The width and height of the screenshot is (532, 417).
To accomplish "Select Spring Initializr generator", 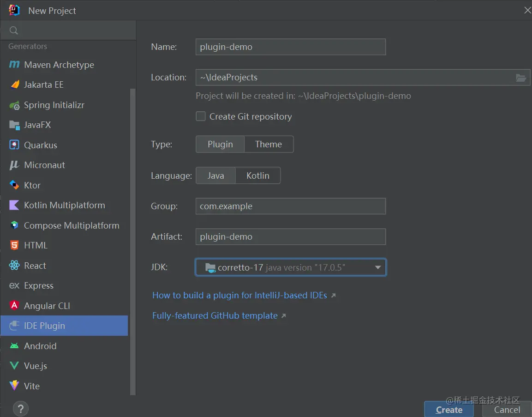I will [64, 105].
